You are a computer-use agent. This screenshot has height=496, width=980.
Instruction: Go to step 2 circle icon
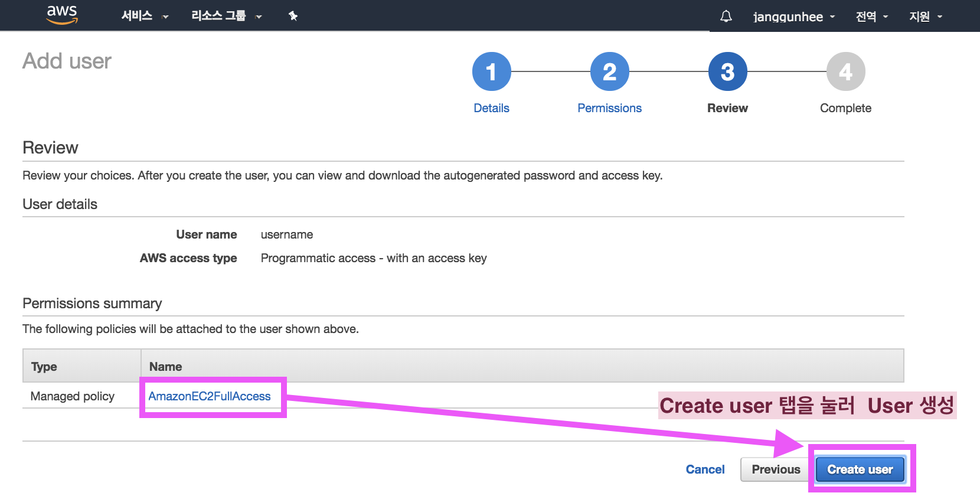pyautogui.click(x=609, y=72)
